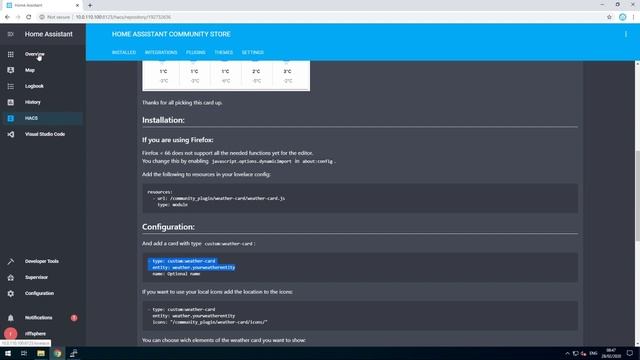
Task: Switch to the Integrations tab
Action: click(161, 53)
